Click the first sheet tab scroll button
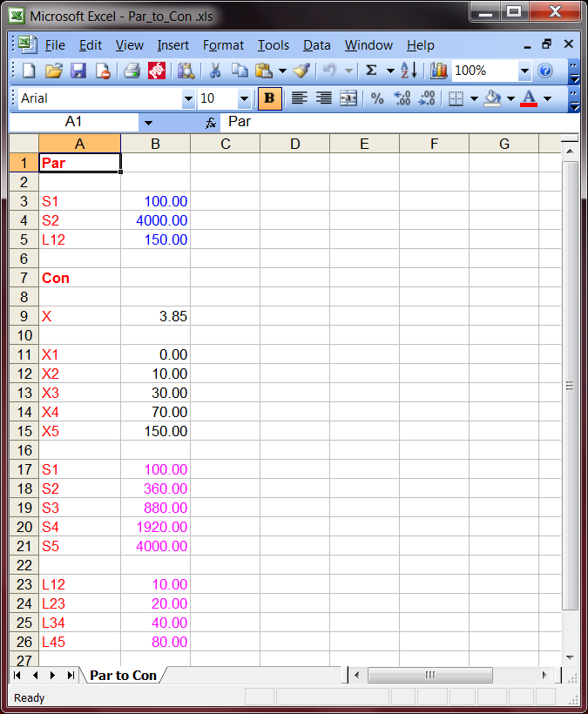The width and height of the screenshot is (588, 714). [17, 676]
